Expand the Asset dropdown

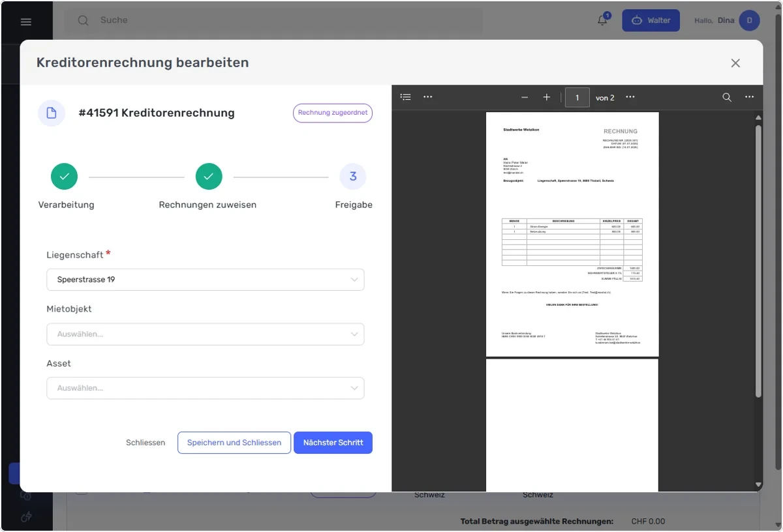pos(206,388)
